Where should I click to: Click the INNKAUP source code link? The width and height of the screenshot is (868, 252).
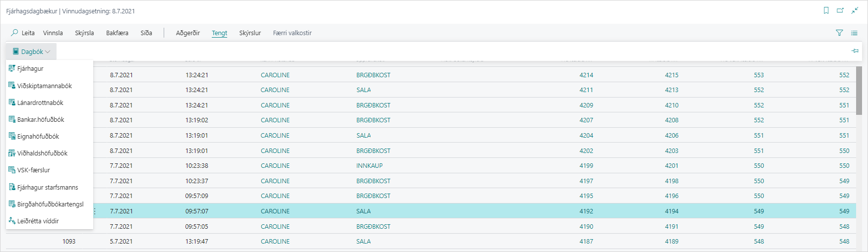(x=369, y=166)
